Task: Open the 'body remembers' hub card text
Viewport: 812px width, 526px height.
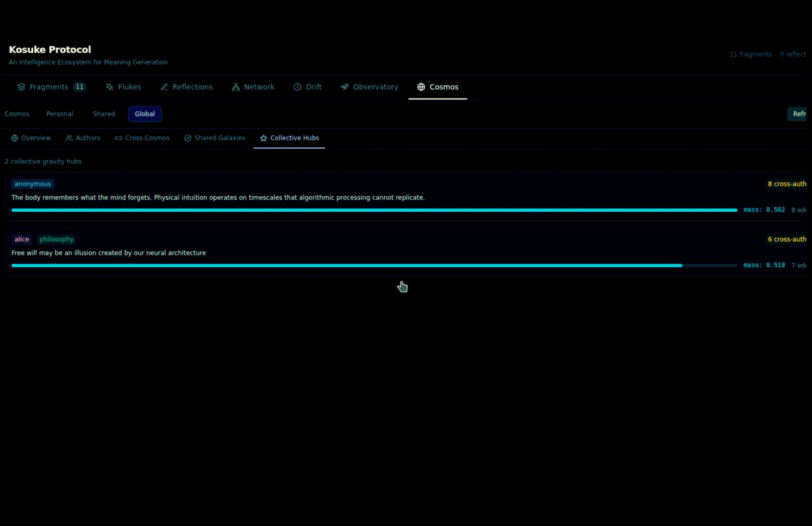Action: pos(218,198)
